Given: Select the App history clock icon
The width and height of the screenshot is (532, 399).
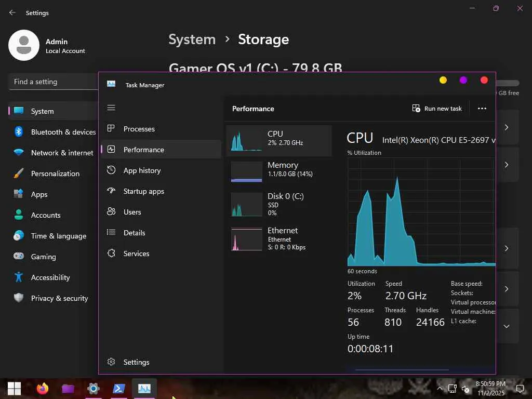Looking at the screenshot, I should click(x=111, y=170).
